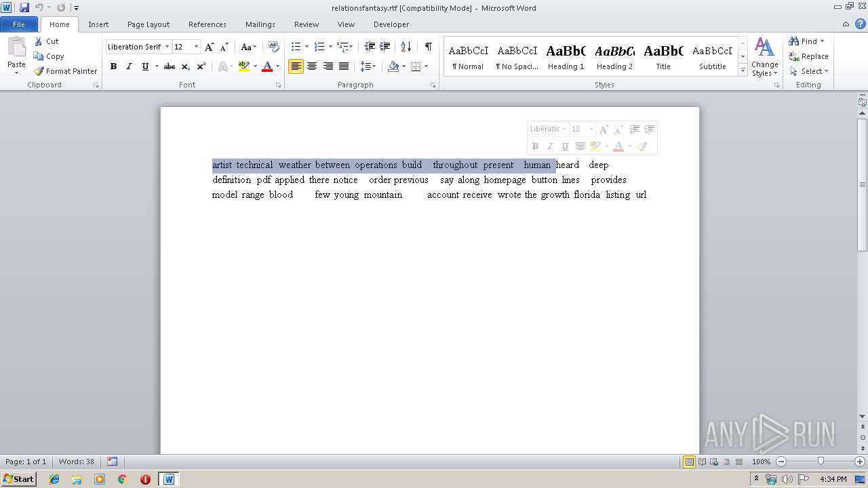Toggle underline formatting in the ribbon
This screenshot has height=488, width=868.
(145, 66)
